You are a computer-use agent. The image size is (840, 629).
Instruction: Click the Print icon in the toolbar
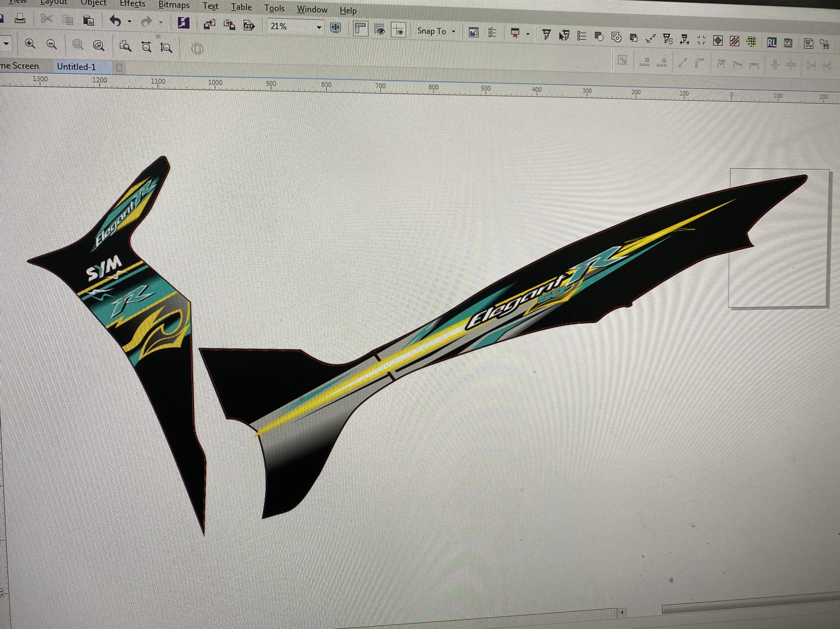[20, 19]
